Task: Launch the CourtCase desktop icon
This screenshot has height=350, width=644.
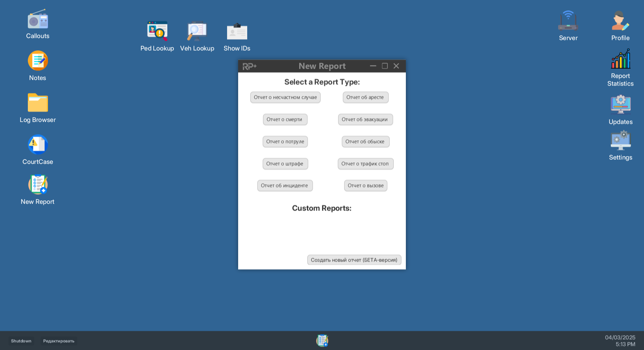Action: coord(38,145)
